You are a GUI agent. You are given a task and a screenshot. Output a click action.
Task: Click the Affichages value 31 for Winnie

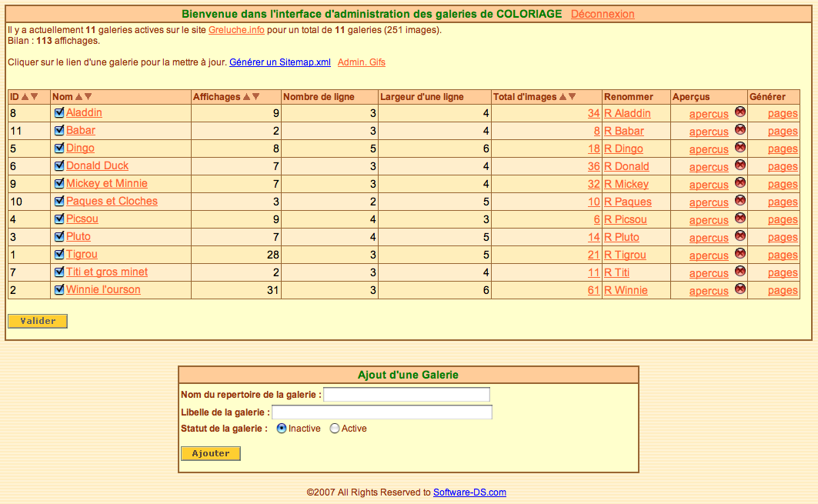tap(273, 290)
